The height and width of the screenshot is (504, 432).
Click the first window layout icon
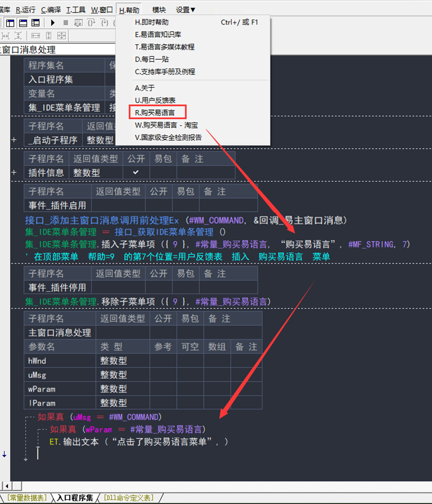click(x=10, y=23)
